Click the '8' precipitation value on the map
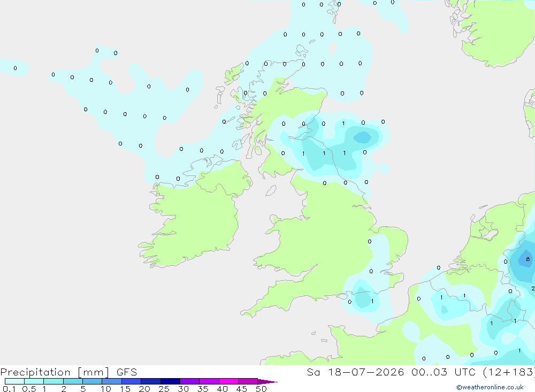 (x=528, y=259)
